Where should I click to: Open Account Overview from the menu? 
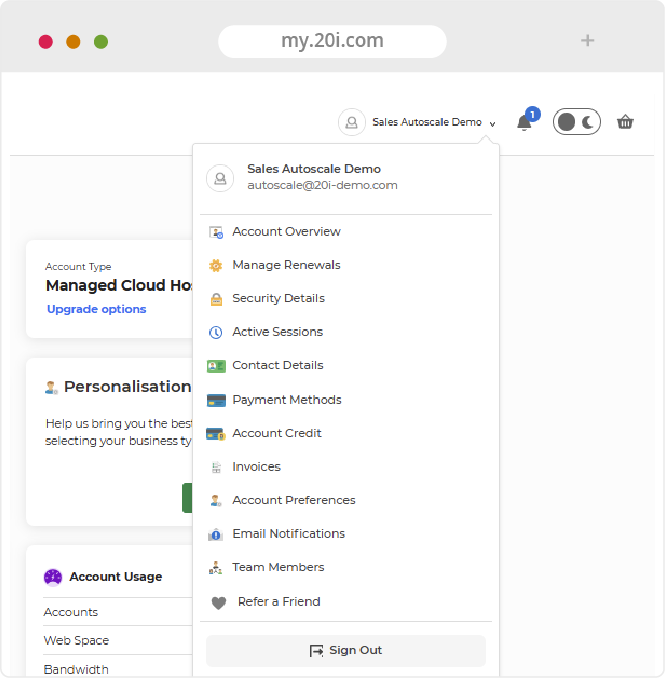(x=286, y=232)
